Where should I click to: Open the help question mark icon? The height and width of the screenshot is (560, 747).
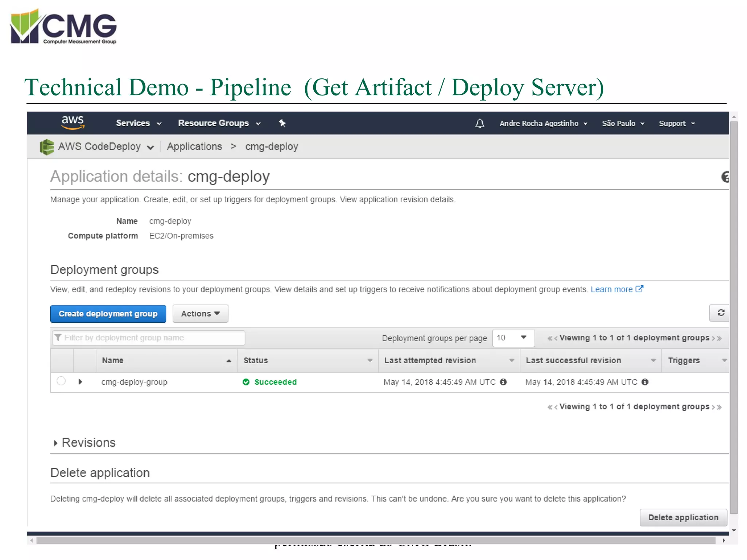[725, 177]
